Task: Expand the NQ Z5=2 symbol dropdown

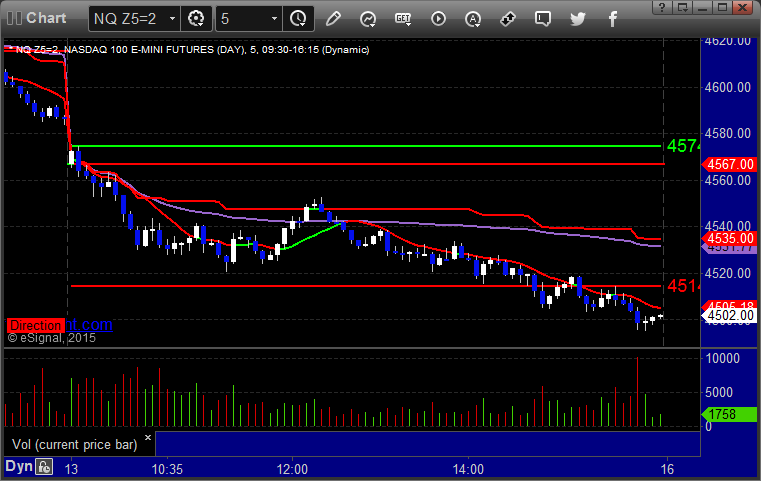Action: coord(172,19)
